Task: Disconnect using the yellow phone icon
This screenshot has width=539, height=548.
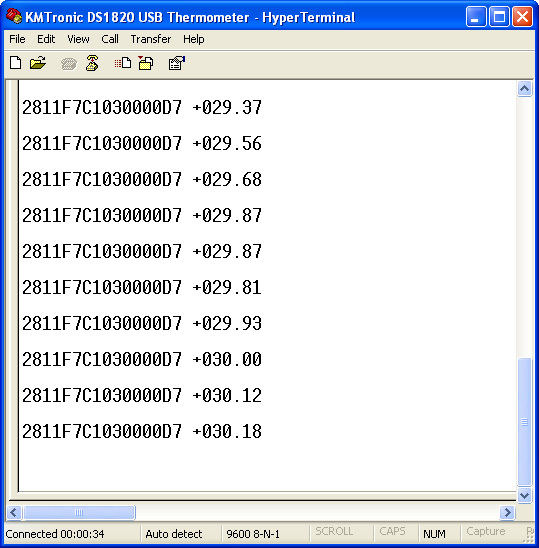Action: click(x=92, y=63)
